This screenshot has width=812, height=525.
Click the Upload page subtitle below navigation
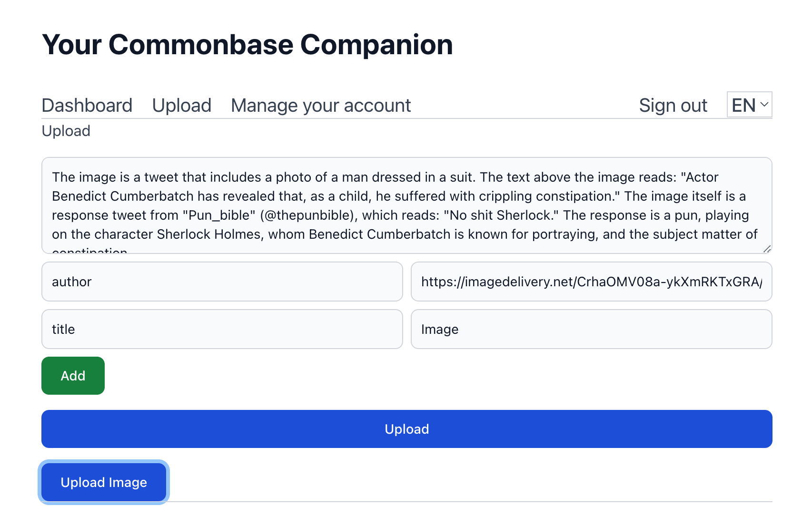click(x=66, y=131)
